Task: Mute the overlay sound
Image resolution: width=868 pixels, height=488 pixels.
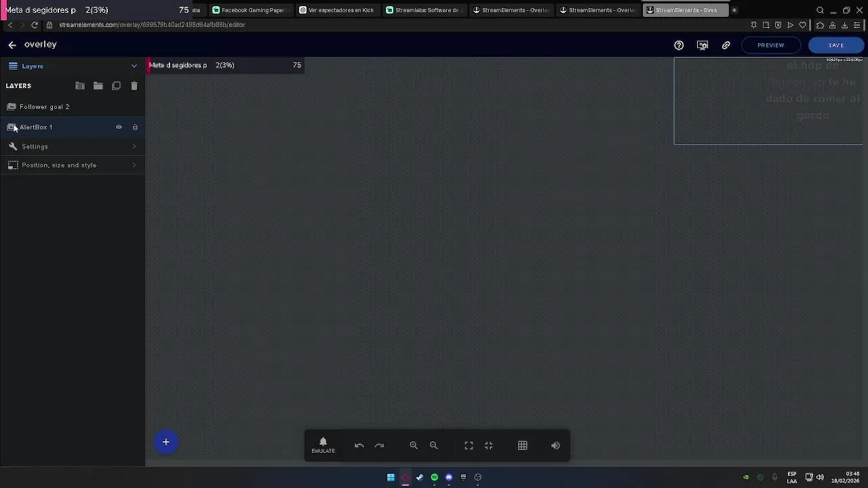Action: (x=556, y=446)
